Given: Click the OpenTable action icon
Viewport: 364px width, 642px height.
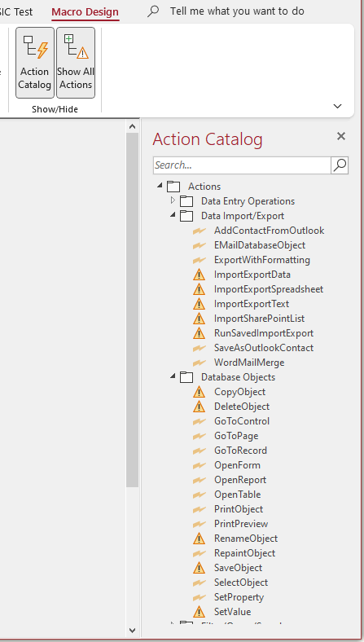Looking at the screenshot, I should point(199,495).
